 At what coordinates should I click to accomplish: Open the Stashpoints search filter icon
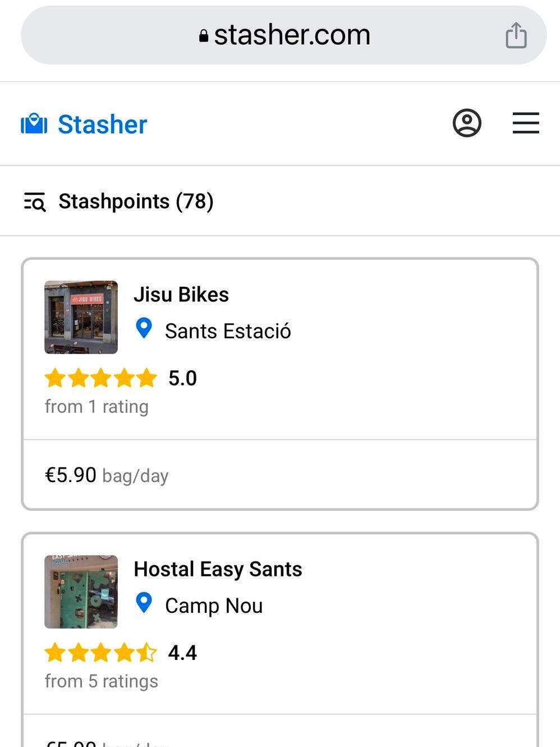[x=35, y=201]
